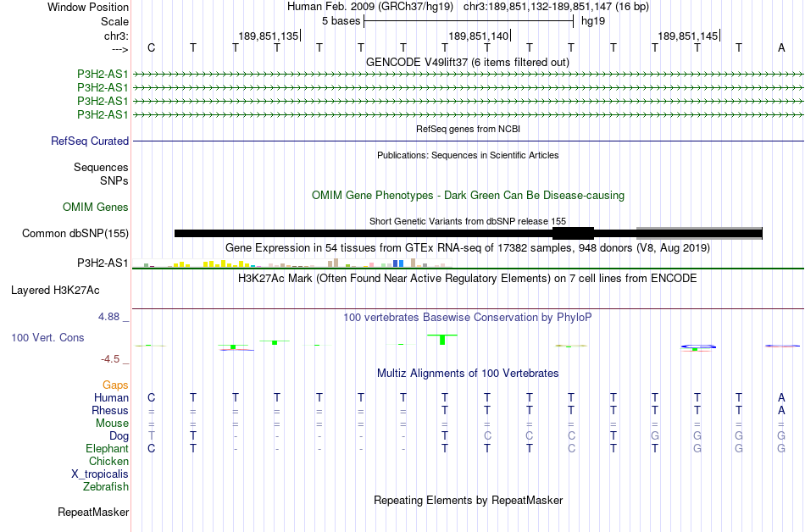The height and width of the screenshot is (532, 805).
Task: Click the 'chr3:' ruler label
Action: pos(116,36)
